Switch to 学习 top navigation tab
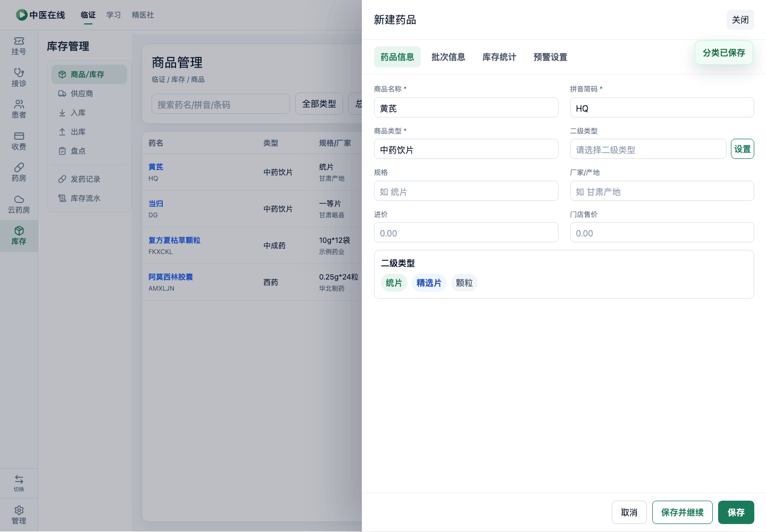The image size is (766, 532). (114, 15)
